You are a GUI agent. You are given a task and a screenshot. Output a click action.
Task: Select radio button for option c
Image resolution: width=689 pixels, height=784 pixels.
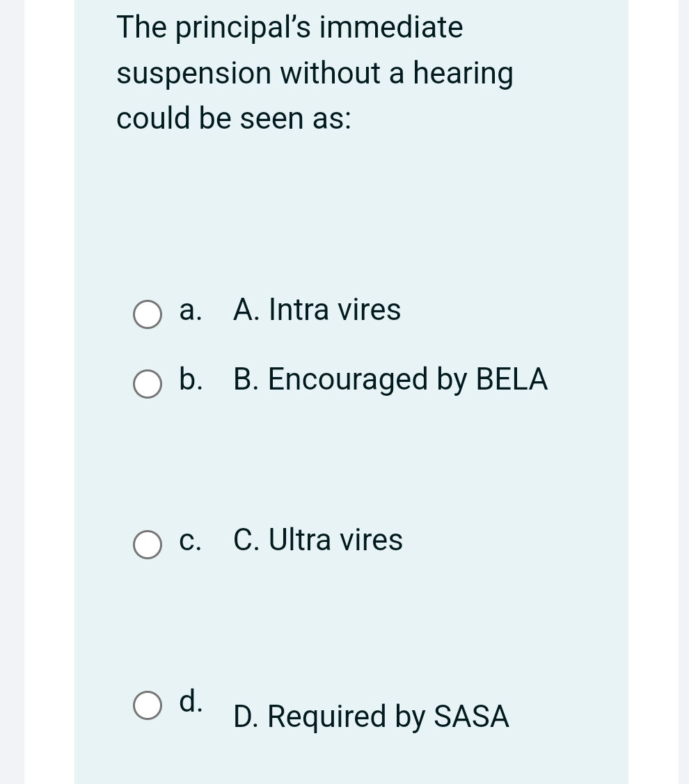click(147, 544)
